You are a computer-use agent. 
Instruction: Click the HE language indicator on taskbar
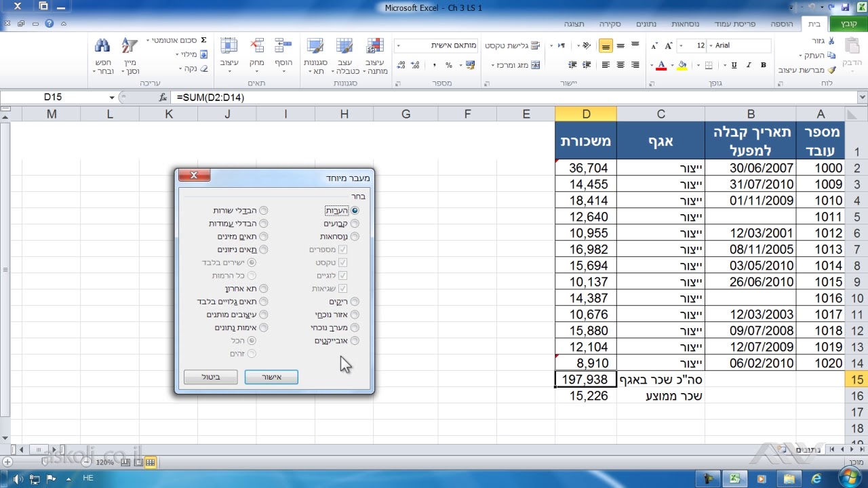pos(87,479)
